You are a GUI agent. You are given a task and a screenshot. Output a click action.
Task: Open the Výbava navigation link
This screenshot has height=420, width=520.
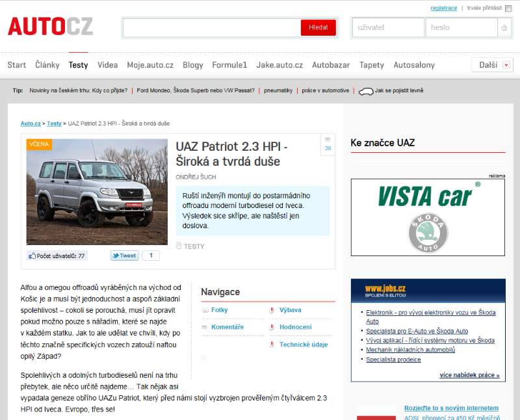[290, 310]
